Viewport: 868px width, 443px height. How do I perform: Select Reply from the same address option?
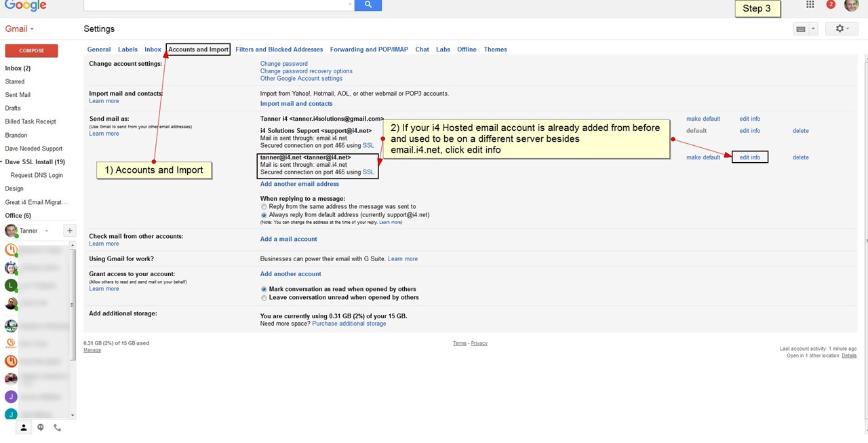264,207
